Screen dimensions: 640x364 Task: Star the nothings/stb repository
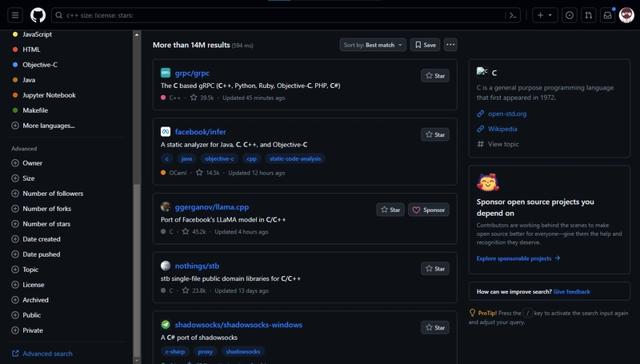point(435,269)
